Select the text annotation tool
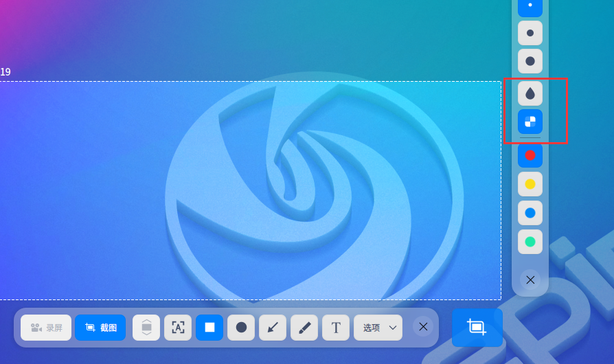 [336, 327]
